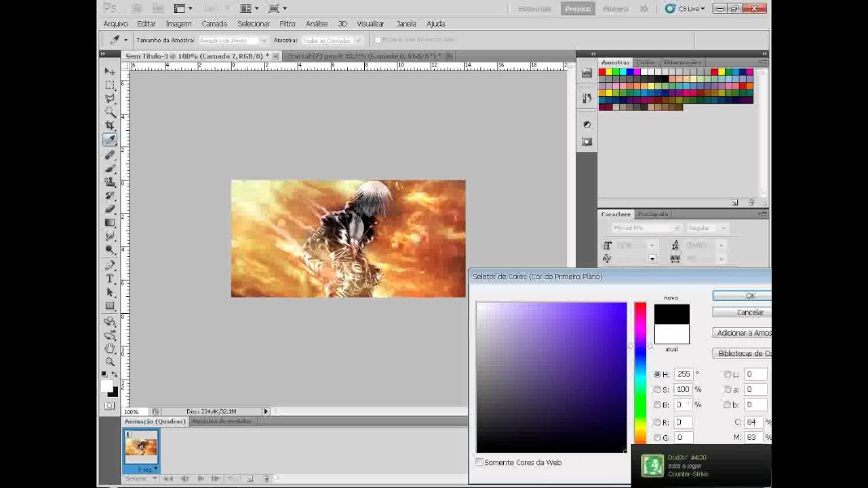
Task: Open the Imagem menu
Action: pos(178,24)
